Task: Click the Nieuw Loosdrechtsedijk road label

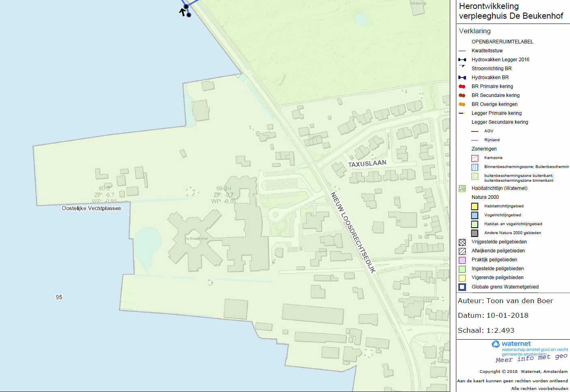Action: coord(353,233)
